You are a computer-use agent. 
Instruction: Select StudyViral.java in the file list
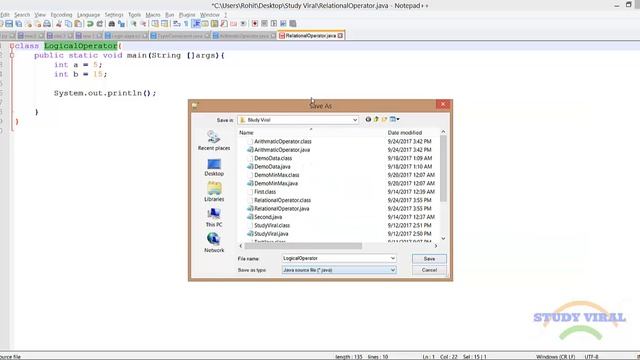coord(271,234)
